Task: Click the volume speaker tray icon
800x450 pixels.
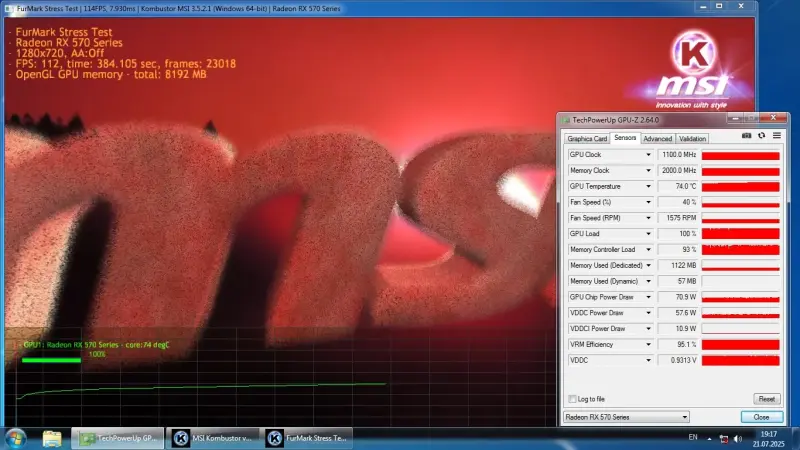Action: 738,439
